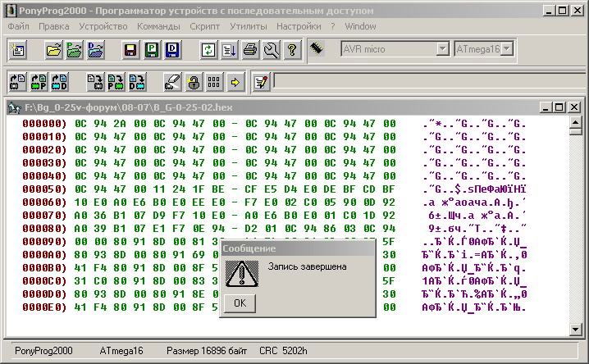Click the Erase Device eraser icon

172,82
